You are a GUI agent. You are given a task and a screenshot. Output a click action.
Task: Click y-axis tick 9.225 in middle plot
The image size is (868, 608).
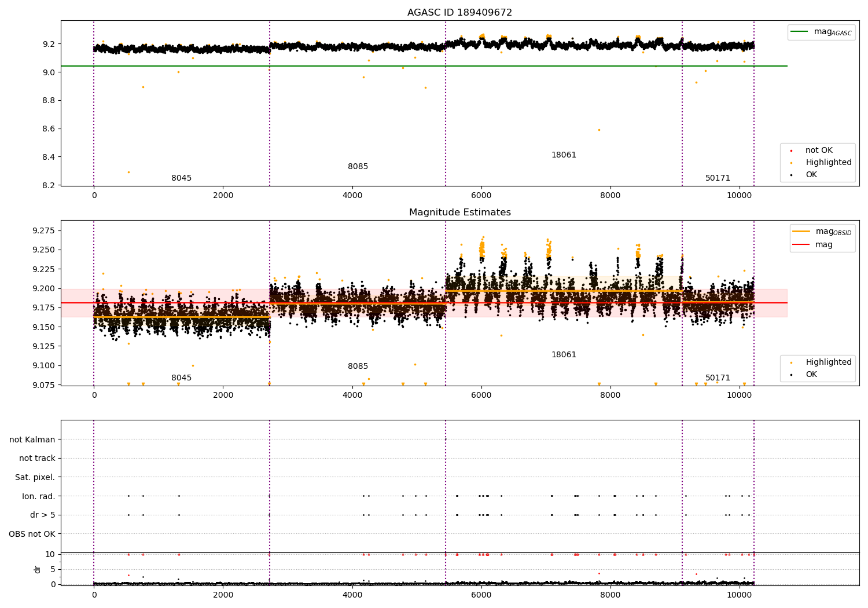[x=45, y=269]
